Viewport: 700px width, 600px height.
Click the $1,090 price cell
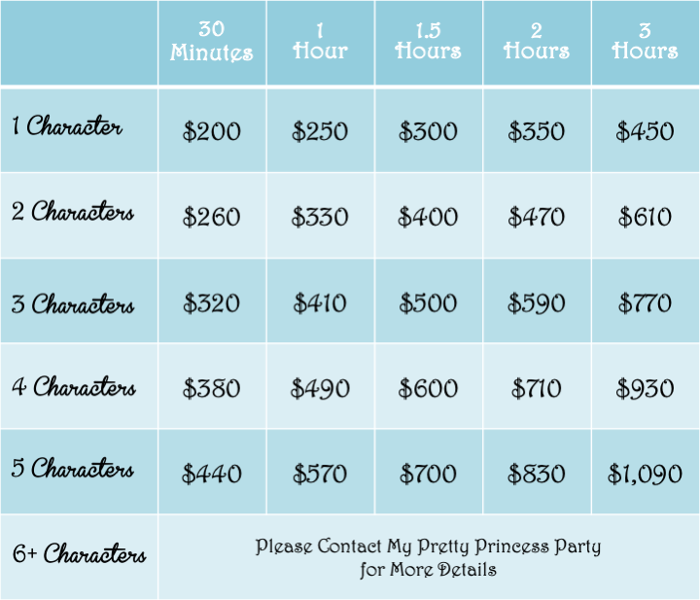[646, 474]
